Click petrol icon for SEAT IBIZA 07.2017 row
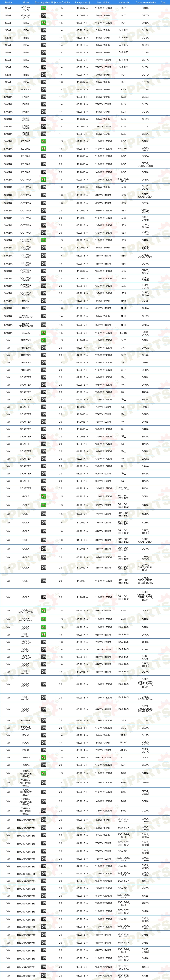The image size is (170, 980). click(44, 23)
